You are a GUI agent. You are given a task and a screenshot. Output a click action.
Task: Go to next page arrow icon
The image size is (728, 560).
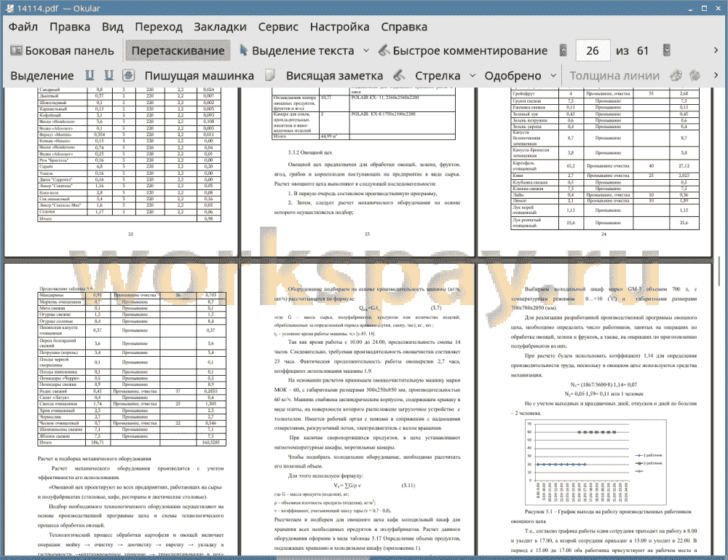tap(667, 50)
